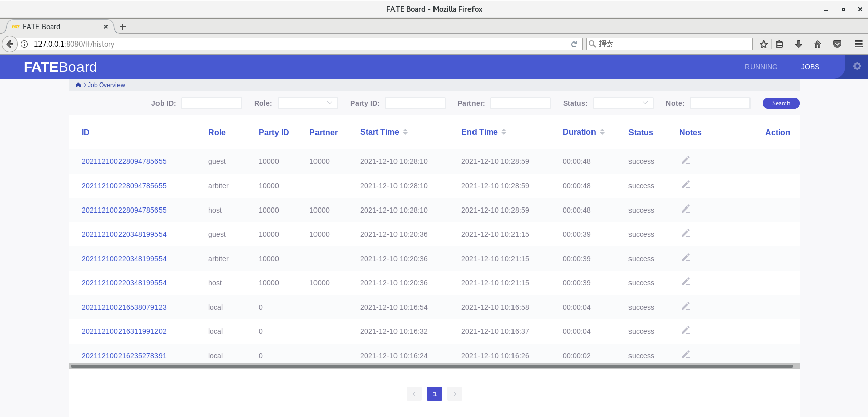Focus the Note filter field
Image resolution: width=868 pixels, height=417 pixels.
tap(720, 103)
